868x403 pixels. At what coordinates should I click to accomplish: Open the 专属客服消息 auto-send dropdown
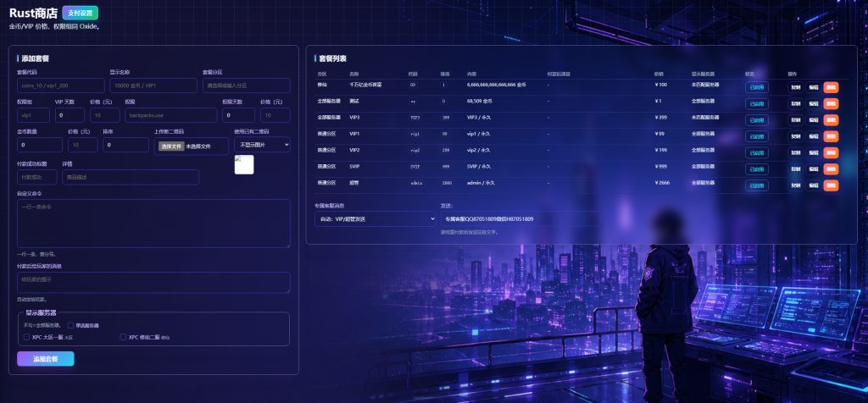coord(376,219)
